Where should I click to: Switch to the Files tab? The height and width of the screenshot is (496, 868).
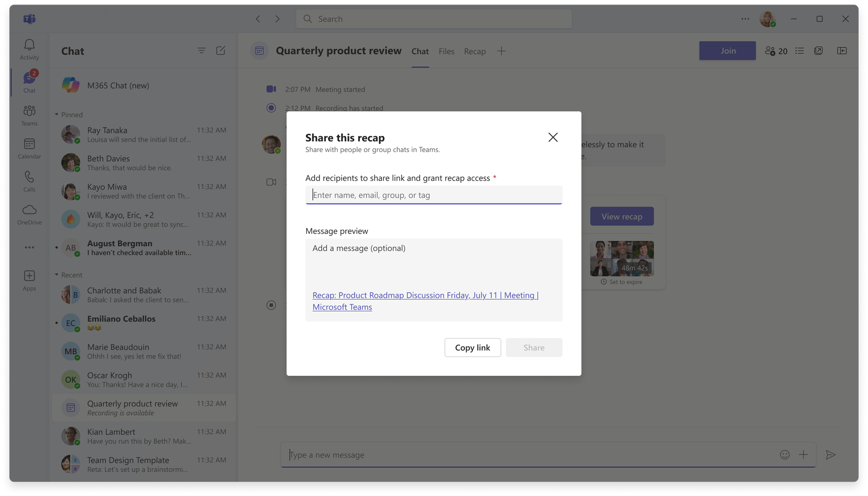(446, 51)
